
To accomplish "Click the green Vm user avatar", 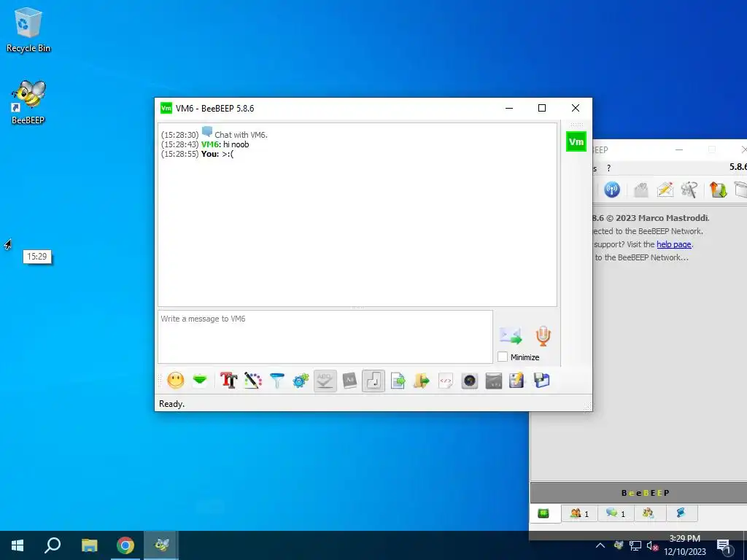I will click(x=576, y=142).
